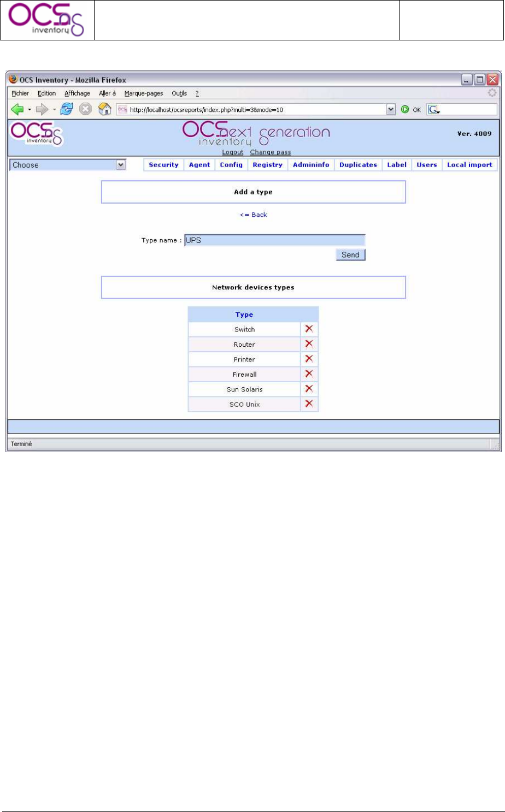Open the Fichier menu
The image size is (505, 812).
(20, 93)
